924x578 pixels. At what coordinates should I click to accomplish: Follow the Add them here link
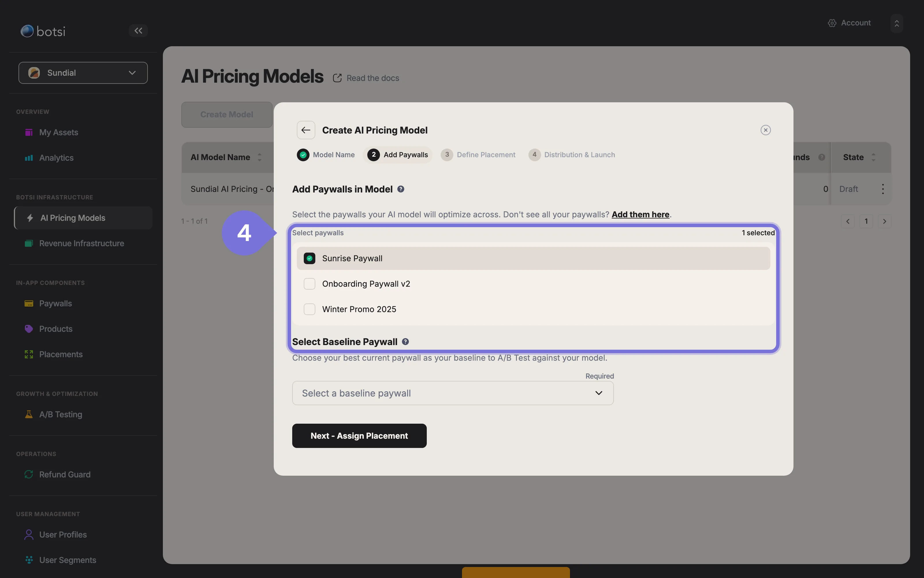(640, 214)
